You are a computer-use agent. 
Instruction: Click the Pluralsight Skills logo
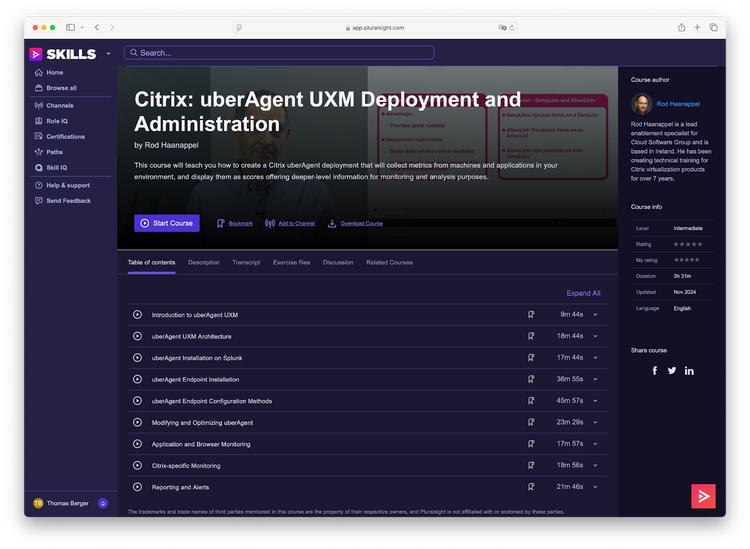[63, 54]
